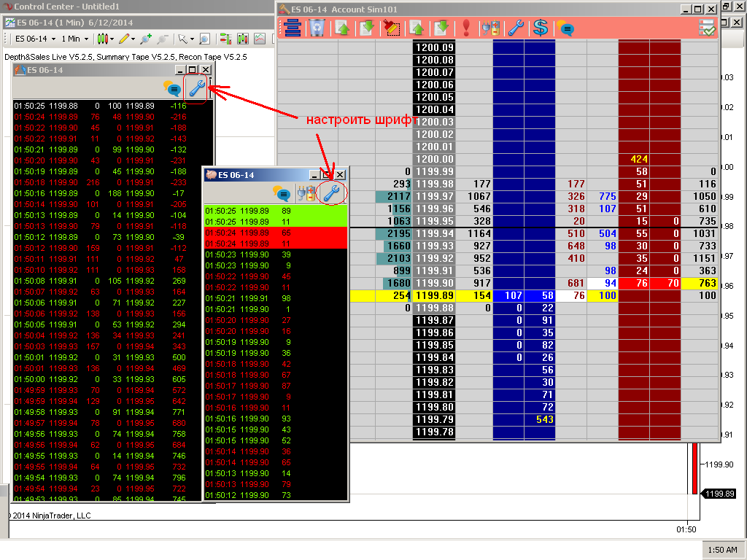Click the 1199.89 price cell in yellow row
Screen dimensions: 747x560
pyautogui.click(x=433, y=295)
